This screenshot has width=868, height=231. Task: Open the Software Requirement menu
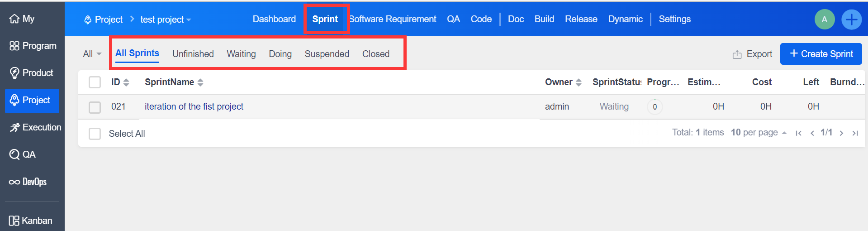(x=393, y=19)
